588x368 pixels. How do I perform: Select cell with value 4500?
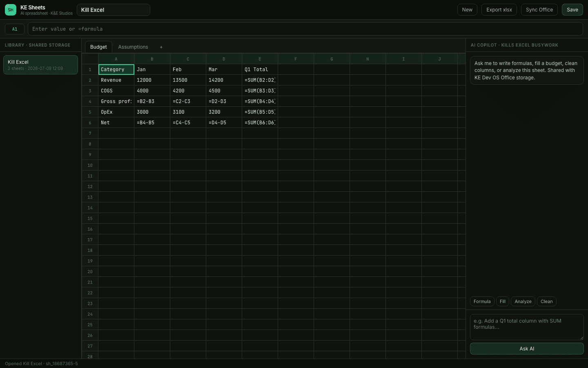click(x=224, y=91)
